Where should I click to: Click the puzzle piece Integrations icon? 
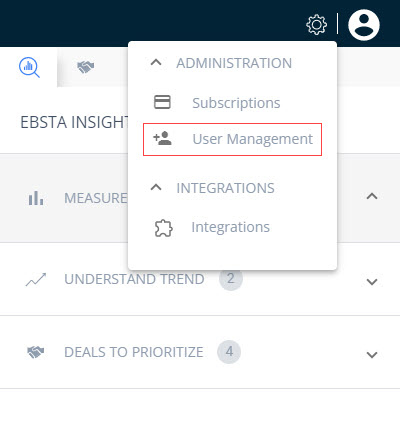click(x=163, y=228)
